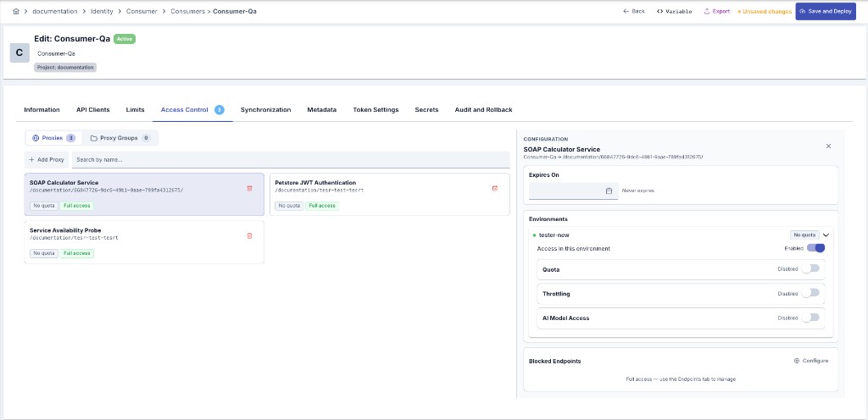Screen dimensions: 868x420
Task: Export the consumer configuration
Action: point(717,11)
